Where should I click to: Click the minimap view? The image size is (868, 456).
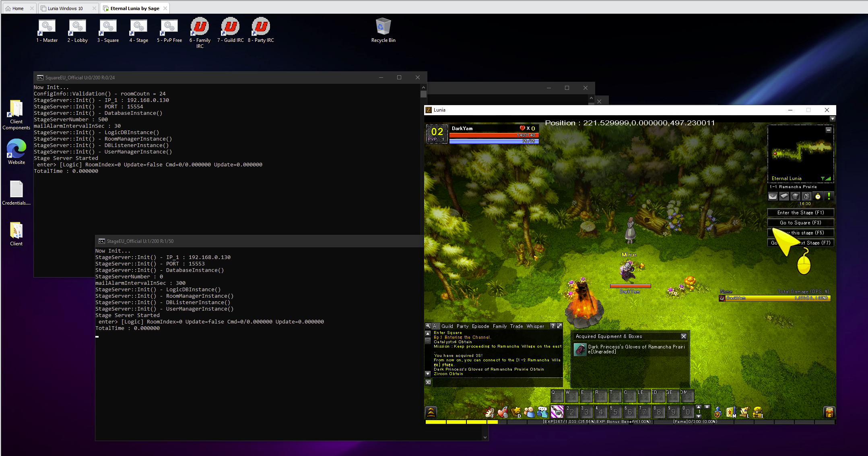800,154
